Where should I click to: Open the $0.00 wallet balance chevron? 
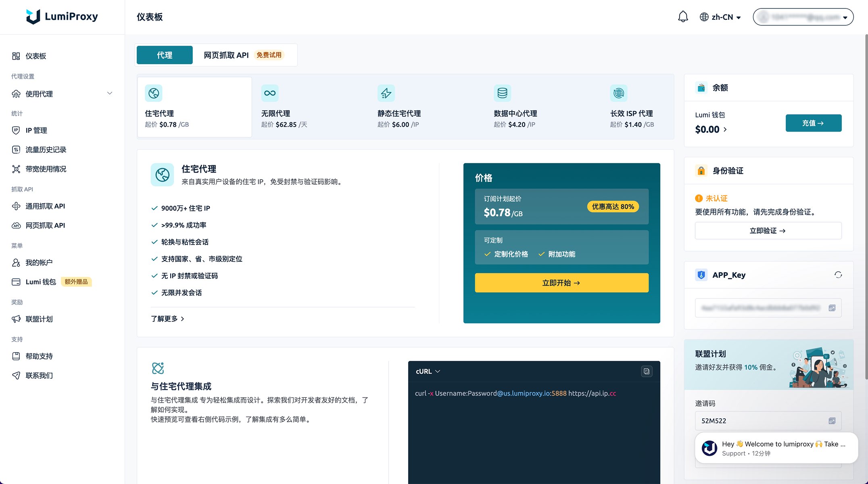point(725,129)
